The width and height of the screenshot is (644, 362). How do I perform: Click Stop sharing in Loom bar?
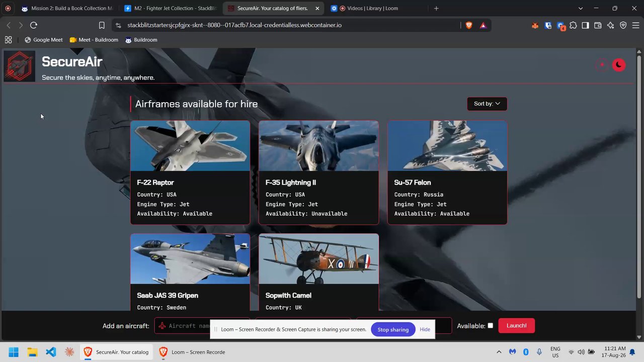393,329
